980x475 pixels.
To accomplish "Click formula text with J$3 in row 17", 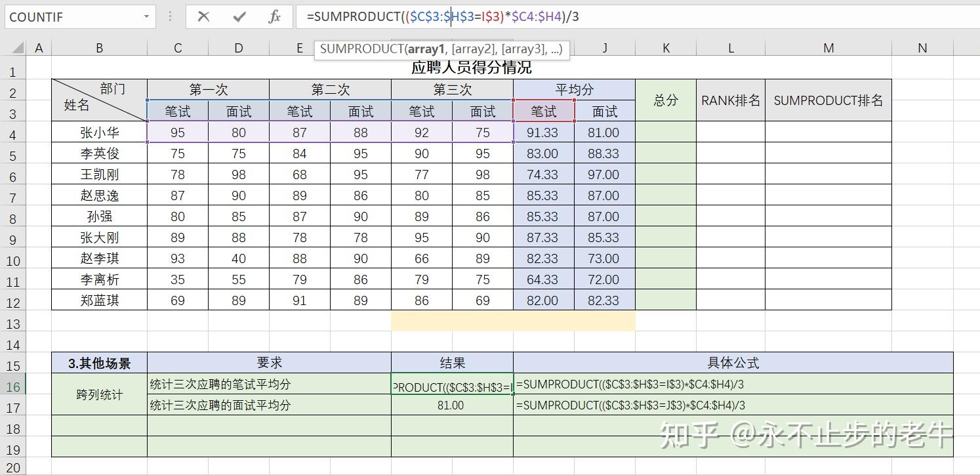I will pyautogui.click(x=630, y=405).
